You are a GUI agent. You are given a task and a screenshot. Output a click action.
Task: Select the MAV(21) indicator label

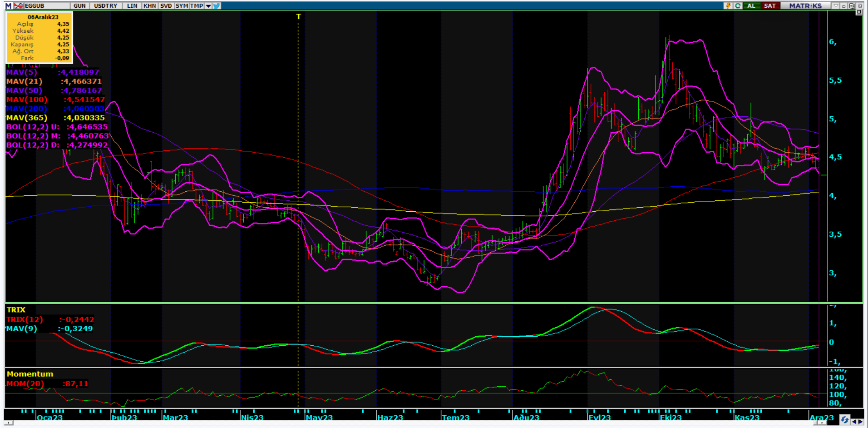(x=24, y=81)
